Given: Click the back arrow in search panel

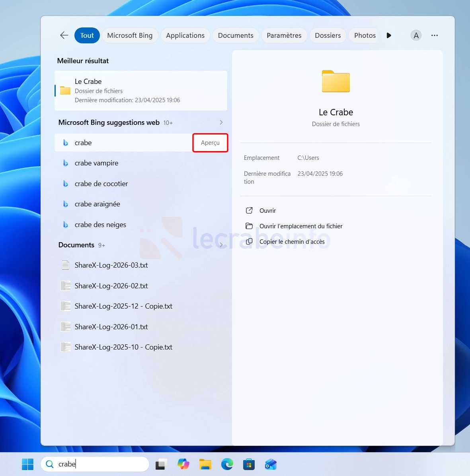Looking at the screenshot, I should (64, 35).
